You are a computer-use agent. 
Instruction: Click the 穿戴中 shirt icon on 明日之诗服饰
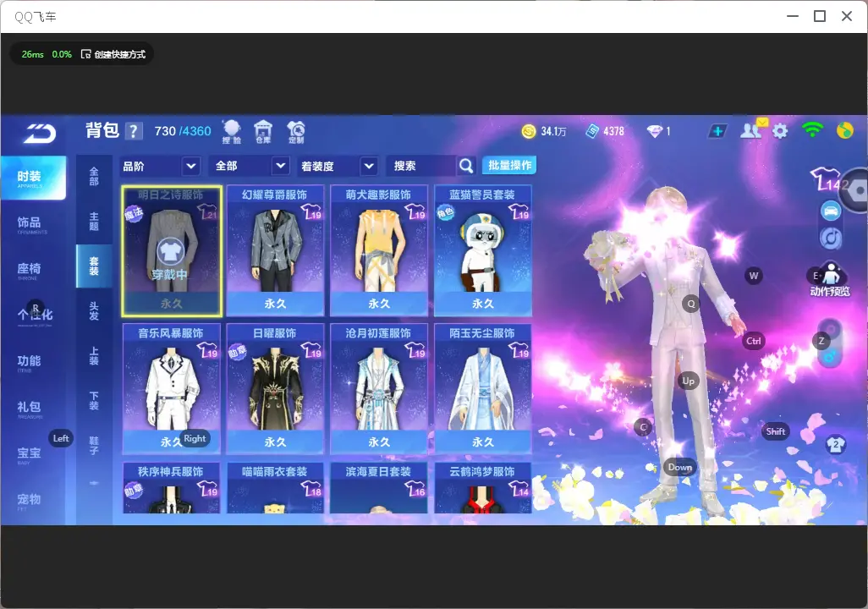[170, 252]
